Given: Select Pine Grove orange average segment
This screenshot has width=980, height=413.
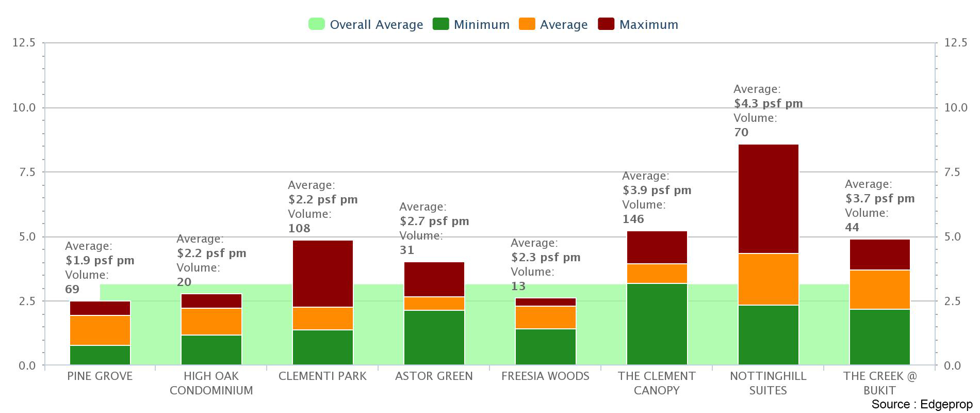Looking at the screenshot, I should pos(100,330).
